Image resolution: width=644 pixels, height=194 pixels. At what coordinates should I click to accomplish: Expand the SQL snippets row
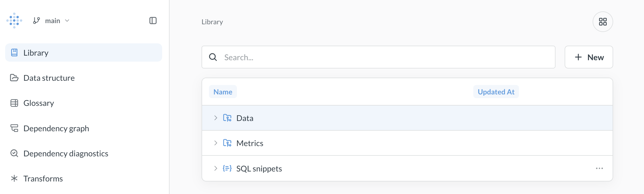point(215,168)
